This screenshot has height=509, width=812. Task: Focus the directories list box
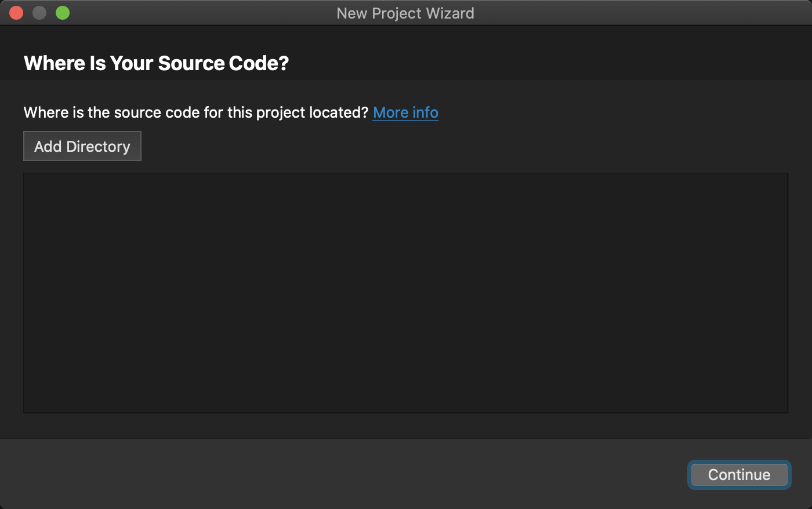405,293
